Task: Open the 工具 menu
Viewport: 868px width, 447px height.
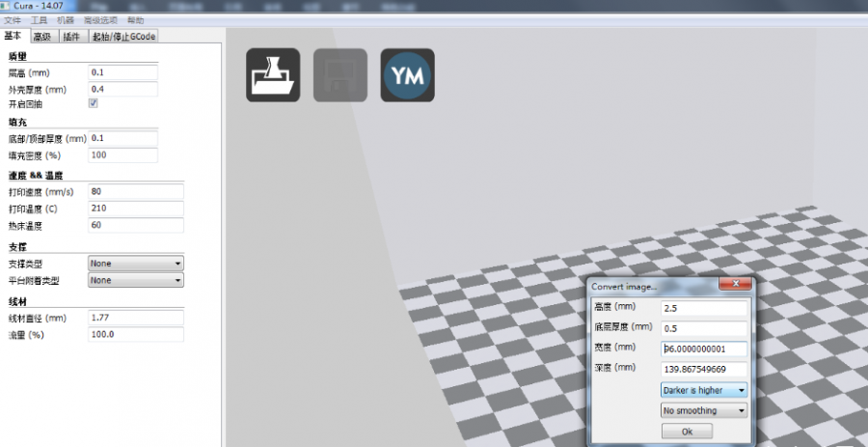Action: 39,20
